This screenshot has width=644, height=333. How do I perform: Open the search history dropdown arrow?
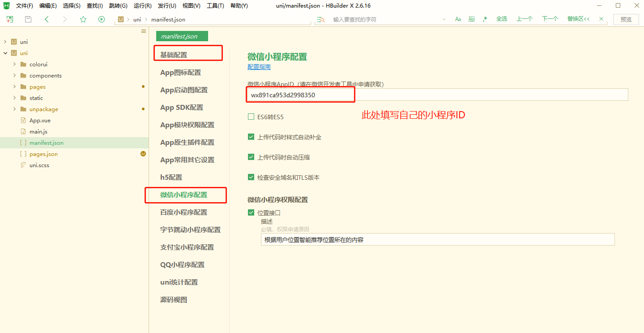pyautogui.click(x=444, y=19)
